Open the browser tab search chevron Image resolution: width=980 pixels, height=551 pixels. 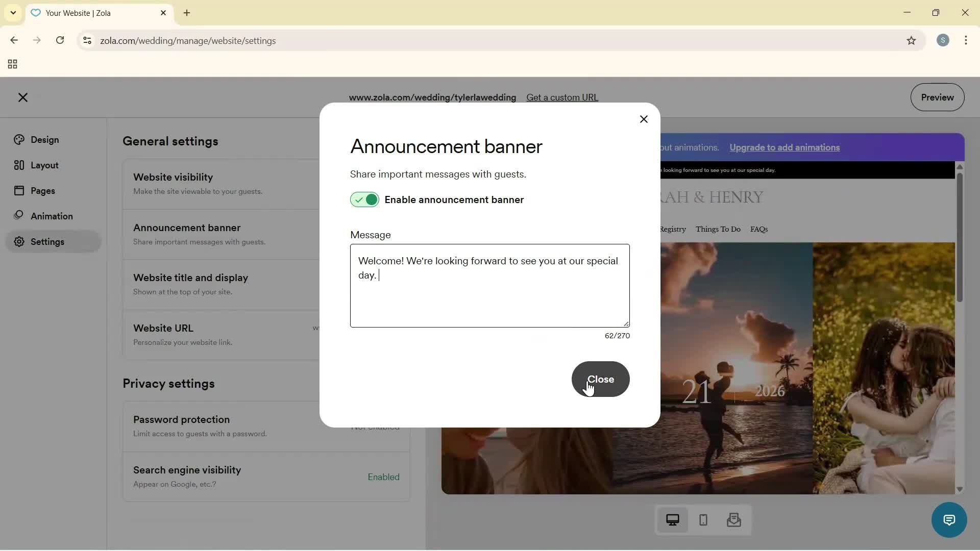tap(13, 13)
